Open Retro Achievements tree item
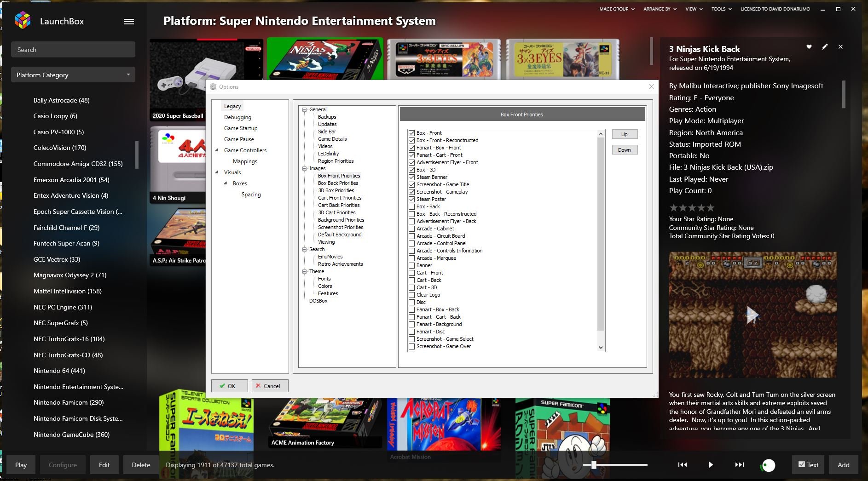Image resolution: width=868 pixels, height=481 pixels. click(340, 264)
